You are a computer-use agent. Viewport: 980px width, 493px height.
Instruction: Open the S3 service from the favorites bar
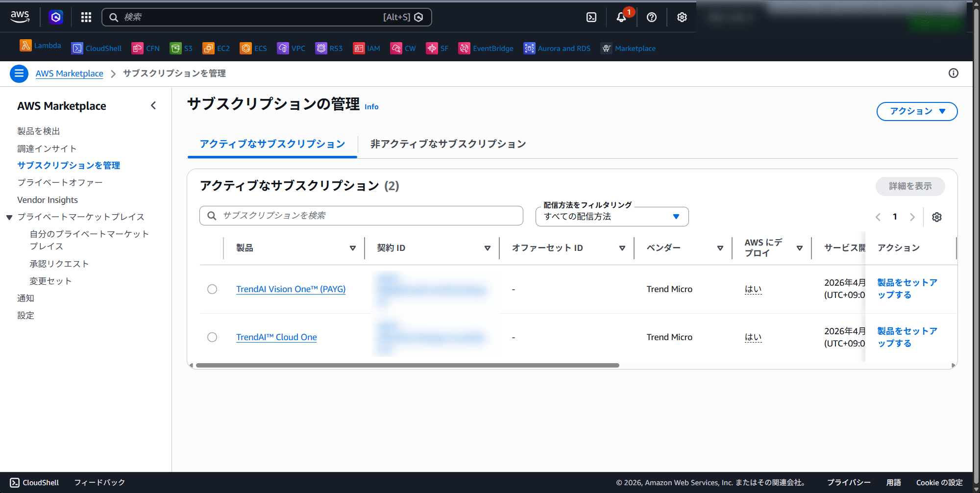tap(181, 48)
